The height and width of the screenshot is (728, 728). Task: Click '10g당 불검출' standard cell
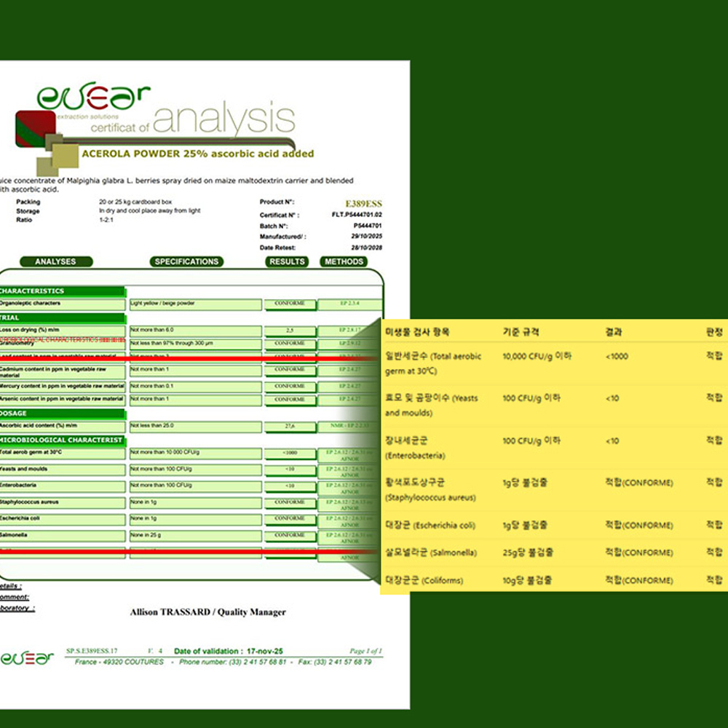tap(527, 580)
